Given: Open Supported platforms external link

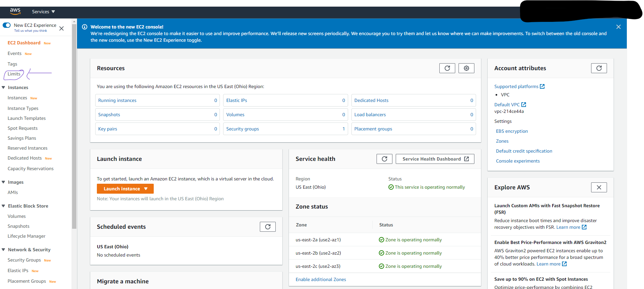Looking at the screenshot, I should point(519,86).
